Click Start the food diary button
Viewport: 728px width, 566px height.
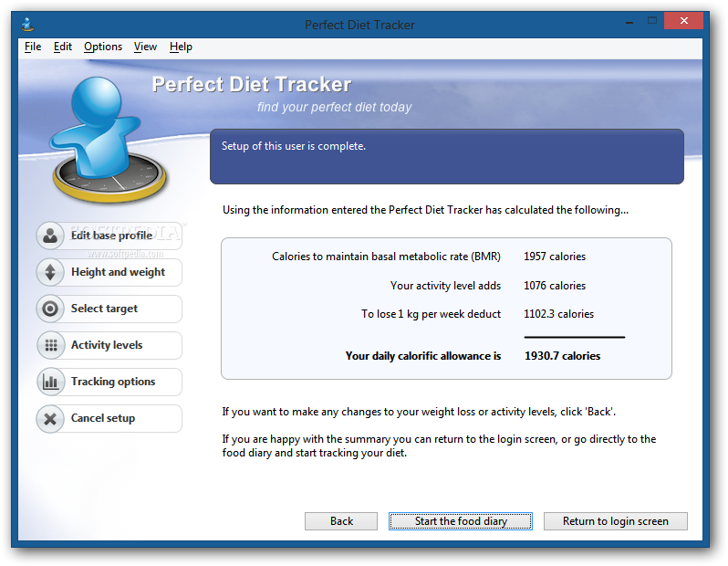[461, 521]
